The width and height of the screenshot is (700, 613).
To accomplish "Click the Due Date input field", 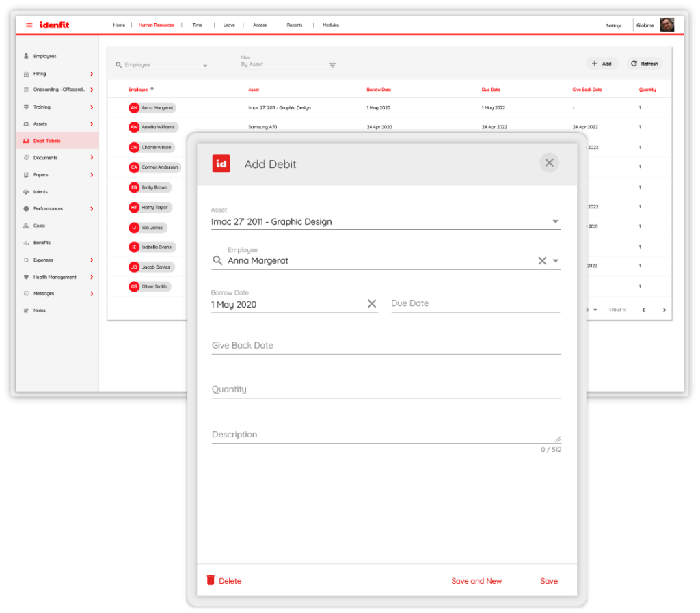I will (x=475, y=303).
